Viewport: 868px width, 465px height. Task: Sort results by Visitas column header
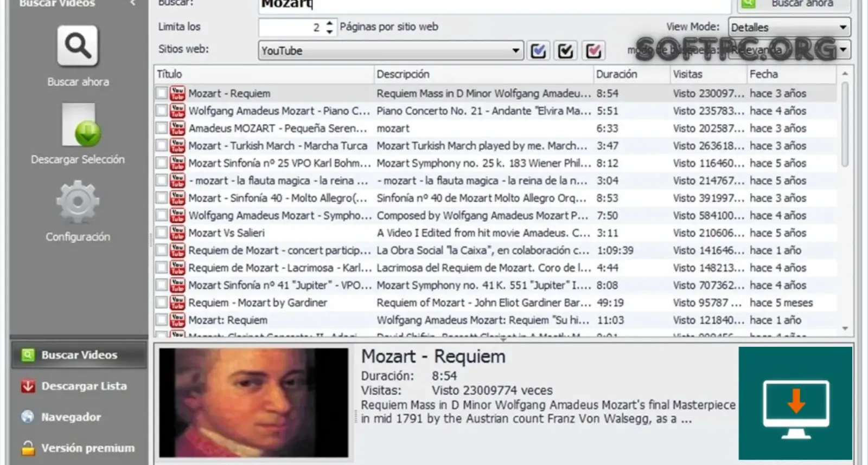tap(709, 74)
